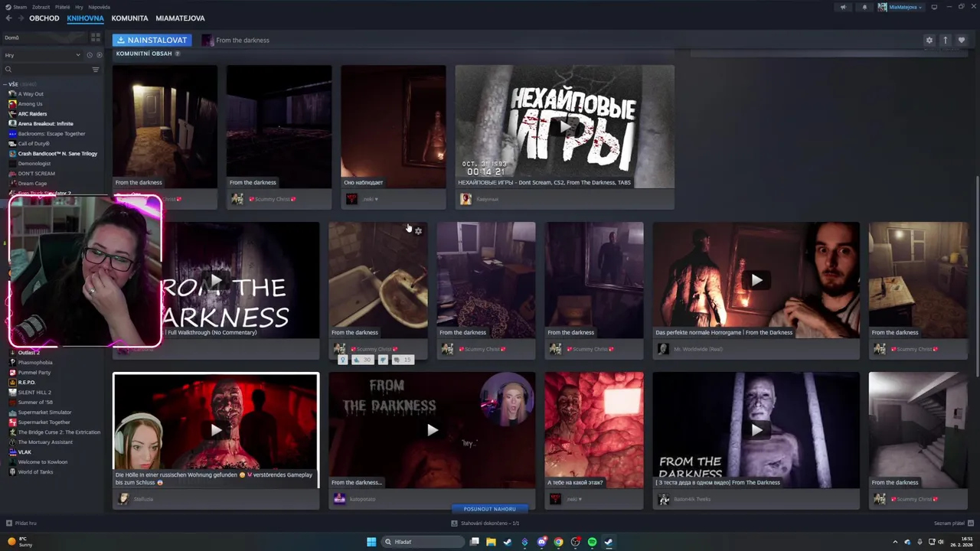
Task: Click the taskbar Hledat search box
Action: (423, 542)
